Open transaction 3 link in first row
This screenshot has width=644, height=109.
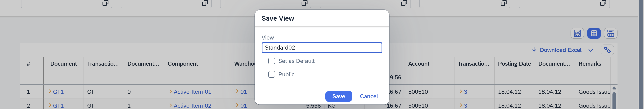[x=465, y=92]
